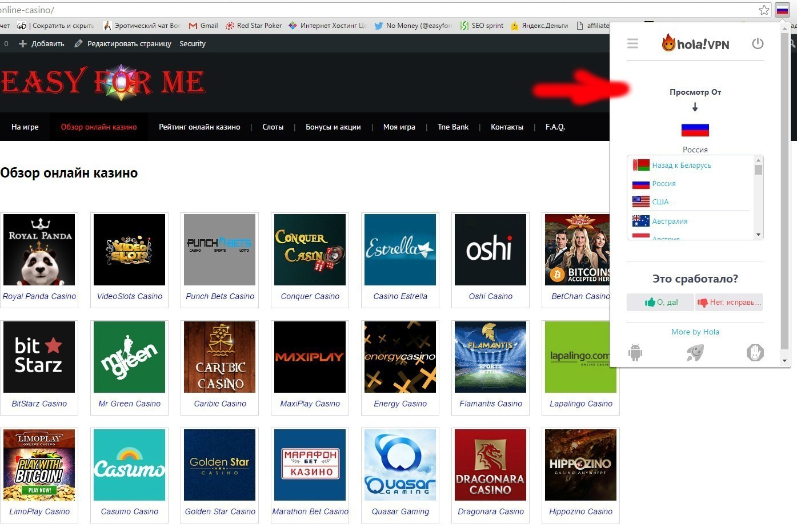Open the Flamantis Casino text link
The image size is (797, 532).
pos(491,404)
